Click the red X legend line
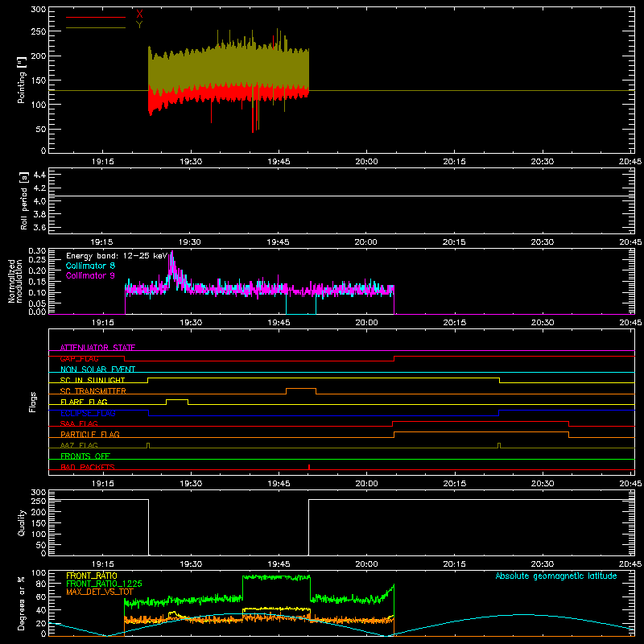644x644 pixels. tap(96, 17)
